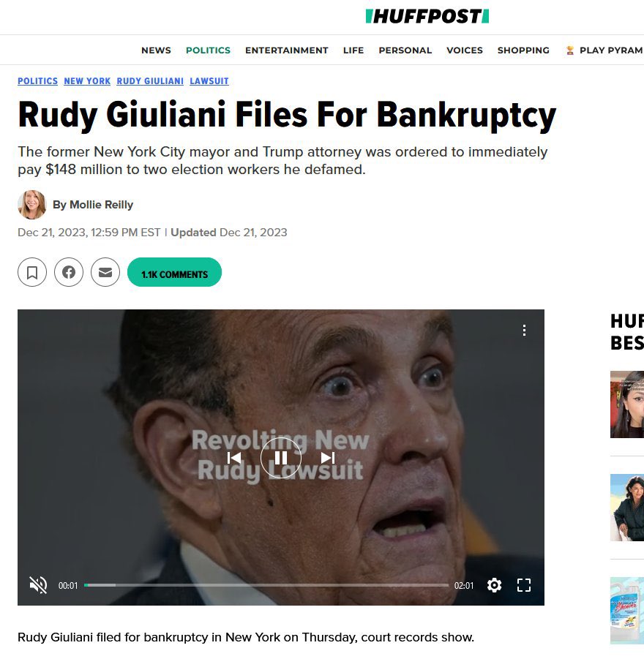Skip to the next video
Image resolution: width=644 pixels, height=659 pixels.
pos(328,458)
